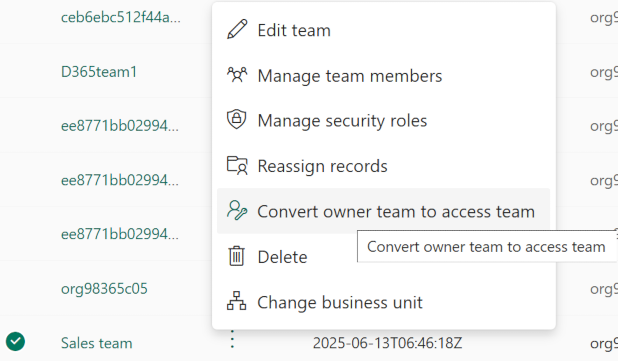The image size is (618, 361).
Task: Choose Manage team members from menu
Action: pyautogui.click(x=350, y=76)
